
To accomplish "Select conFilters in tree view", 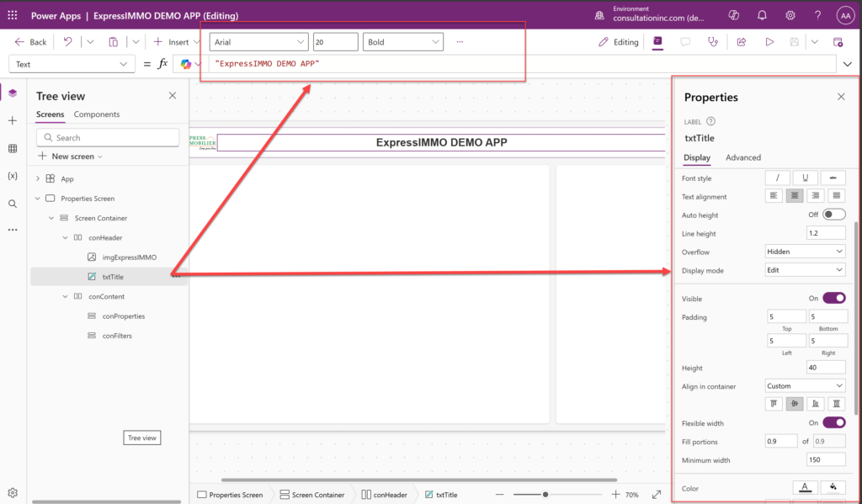I will click(117, 336).
